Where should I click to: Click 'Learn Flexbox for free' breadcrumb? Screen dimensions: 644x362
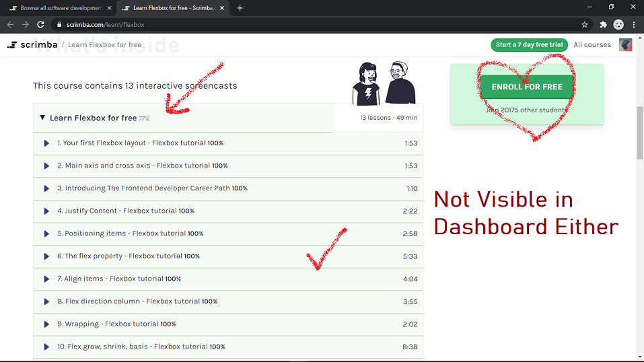click(x=105, y=45)
